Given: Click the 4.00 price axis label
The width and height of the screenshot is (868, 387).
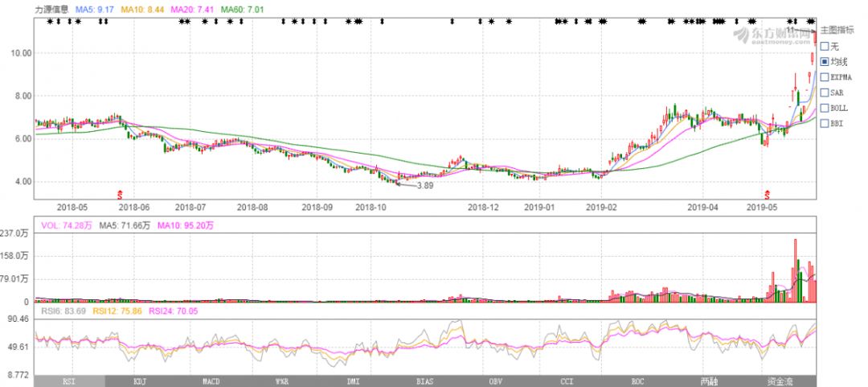Looking at the screenshot, I should point(22,182).
